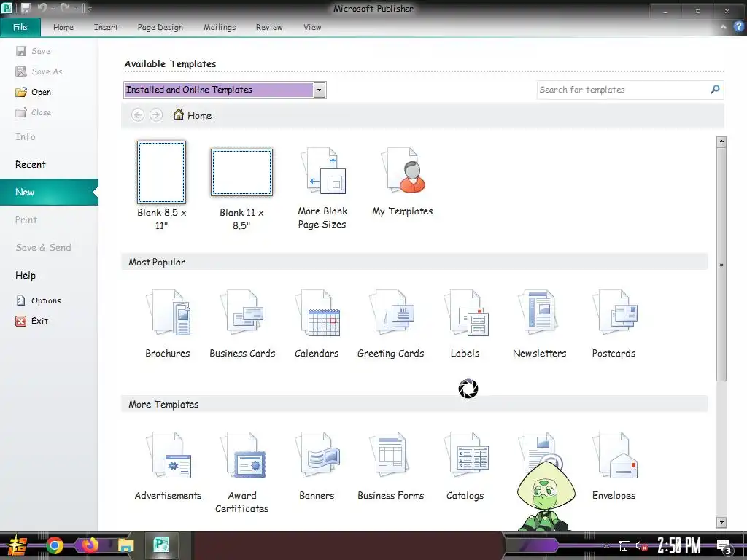This screenshot has width=747, height=560.
Task: Click the quick access Save icon
Action: (26, 8)
